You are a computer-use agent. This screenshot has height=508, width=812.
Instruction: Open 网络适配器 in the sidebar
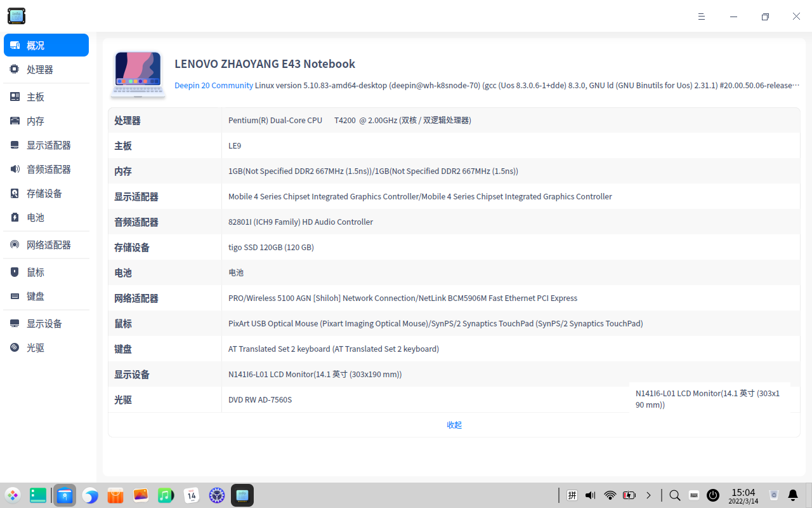coord(46,244)
